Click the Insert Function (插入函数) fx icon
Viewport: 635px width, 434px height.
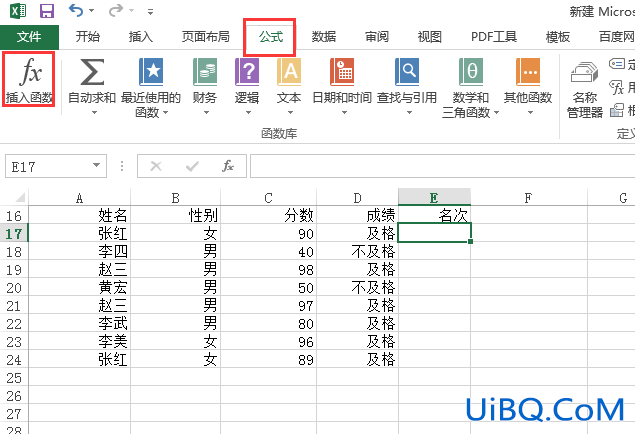[31, 71]
